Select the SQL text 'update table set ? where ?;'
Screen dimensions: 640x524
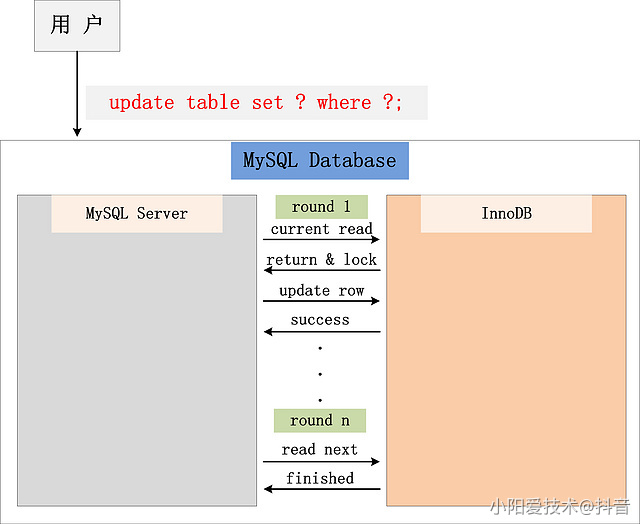coord(256,102)
